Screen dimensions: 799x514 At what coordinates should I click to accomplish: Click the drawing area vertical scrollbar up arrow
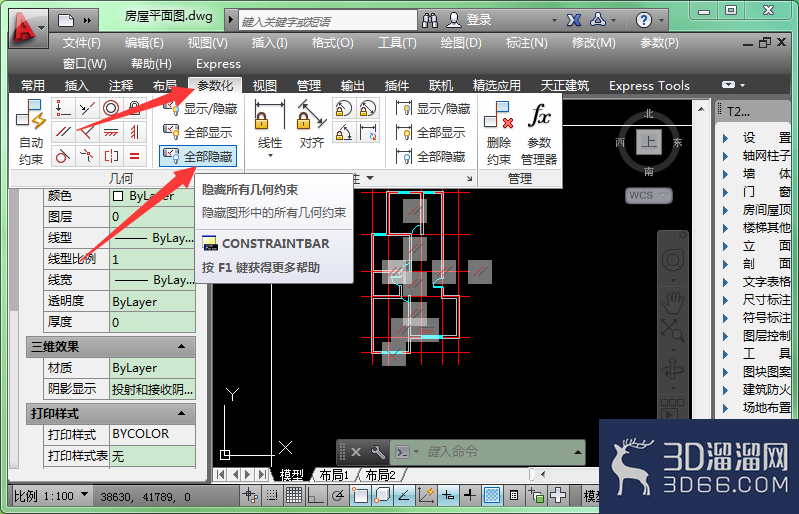(x=701, y=109)
